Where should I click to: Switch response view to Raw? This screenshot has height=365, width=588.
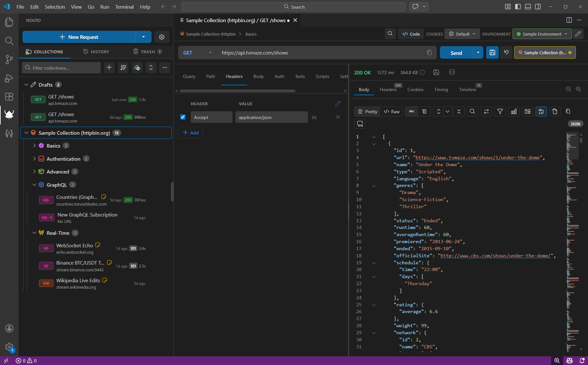[392, 111]
